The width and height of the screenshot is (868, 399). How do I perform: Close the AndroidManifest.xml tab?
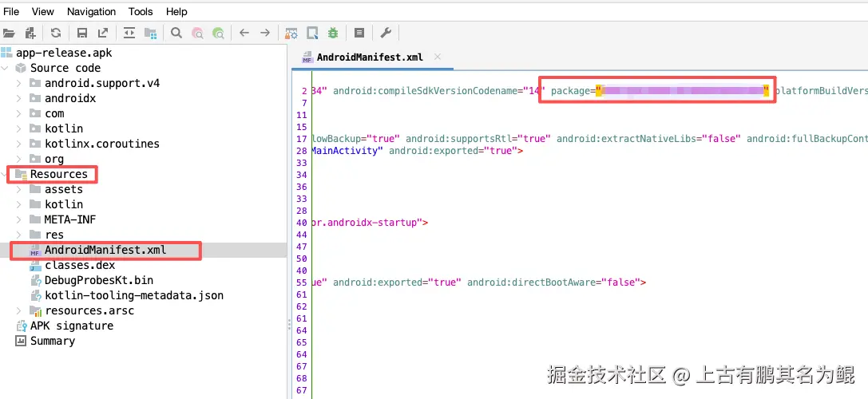[438, 57]
